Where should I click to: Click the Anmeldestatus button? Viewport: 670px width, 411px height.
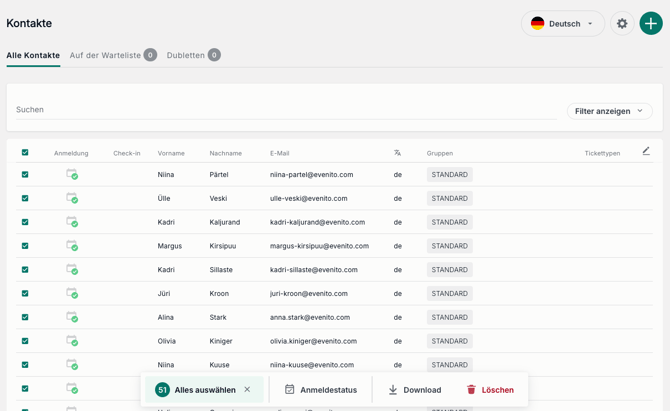320,390
